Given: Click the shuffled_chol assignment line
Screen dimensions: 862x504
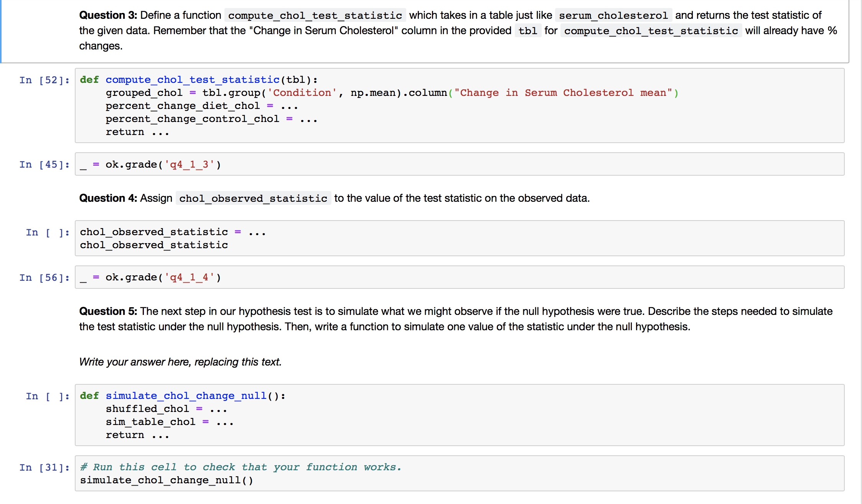Looking at the screenshot, I should [x=166, y=408].
